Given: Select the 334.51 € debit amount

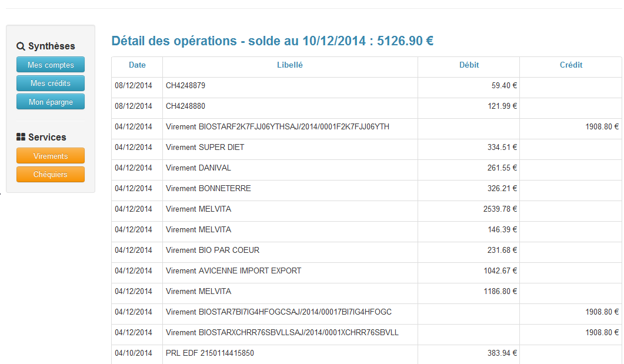Looking at the screenshot, I should point(502,147).
